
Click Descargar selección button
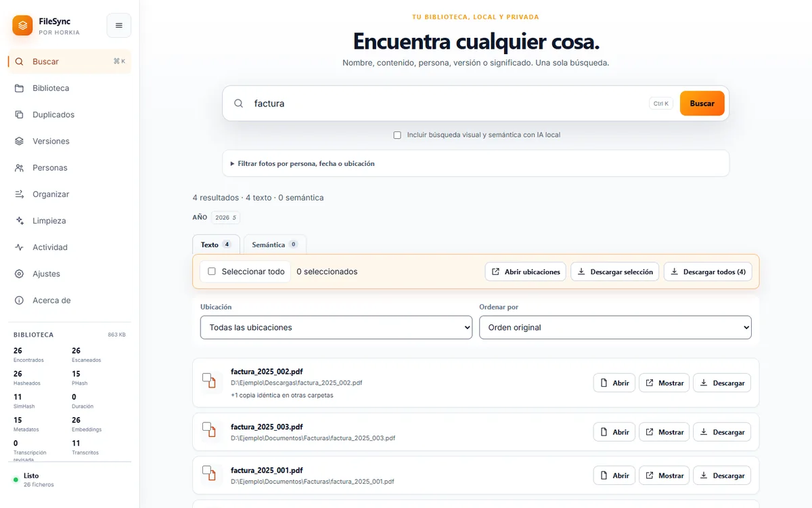615,272
